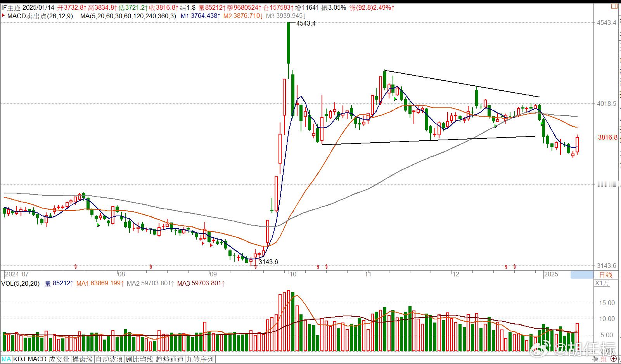Switch to the MA indicator tab
621x364 pixels.
[6, 359]
